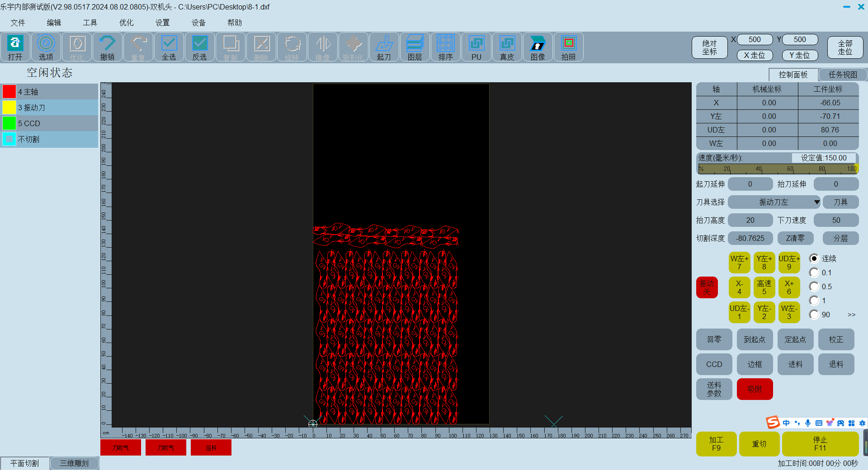Open the 设置 settings menu
Viewport: 868px width, 470px height.
coord(162,23)
